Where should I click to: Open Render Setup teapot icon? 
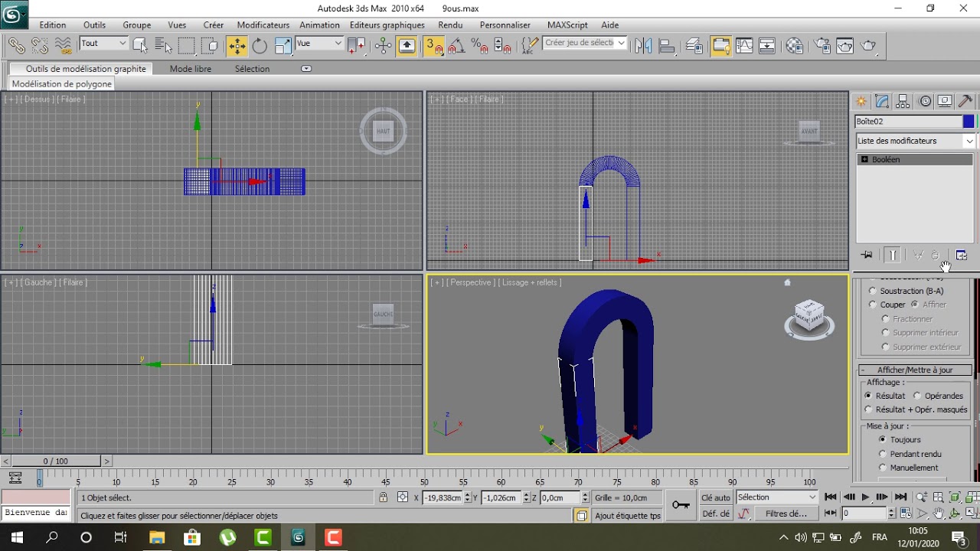click(x=822, y=46)
